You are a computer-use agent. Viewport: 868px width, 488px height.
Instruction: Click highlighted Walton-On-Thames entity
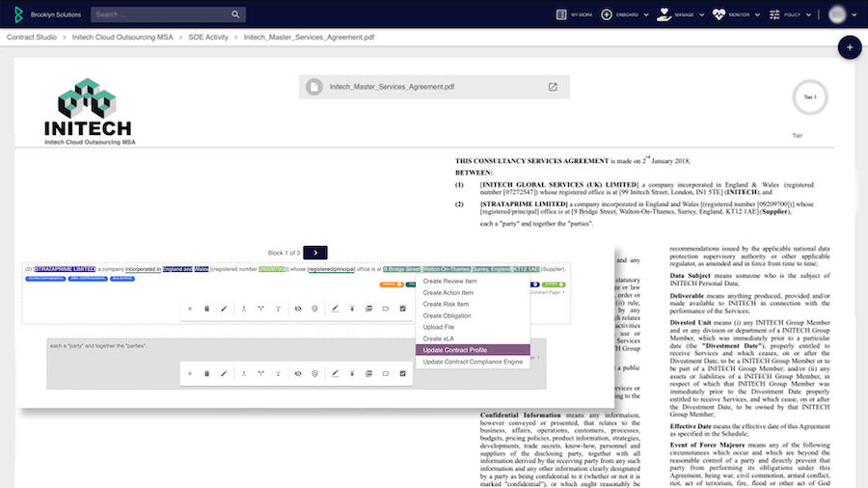click(447, 269)
